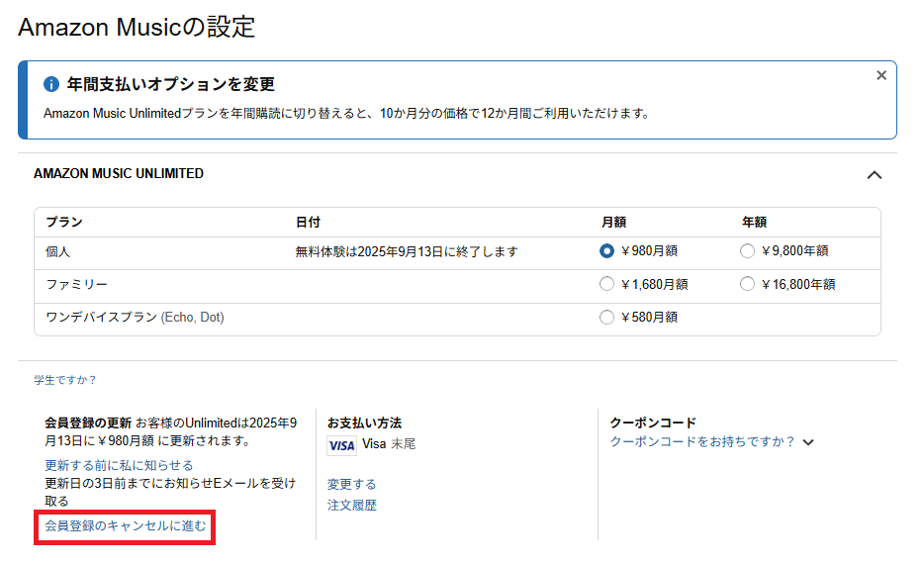The image size is (924, 565).
Task: Expand クーポンコードをお持ちですか？ link
Action: click(702, 442)
